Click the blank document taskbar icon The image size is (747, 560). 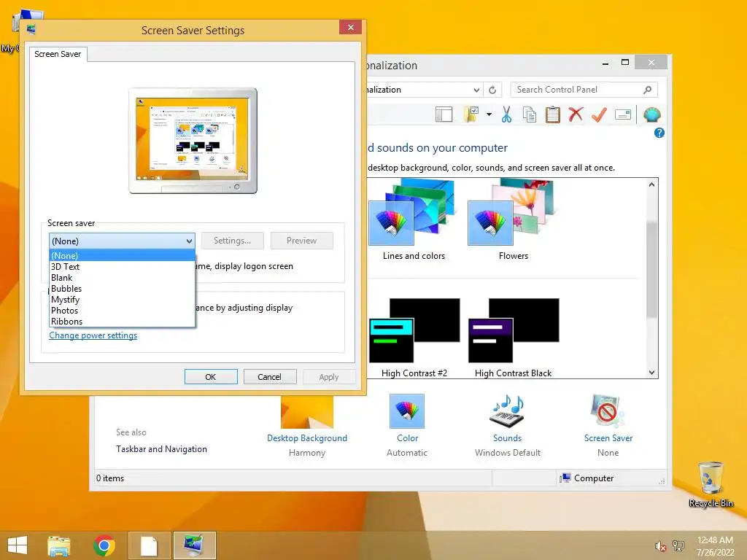149,545
